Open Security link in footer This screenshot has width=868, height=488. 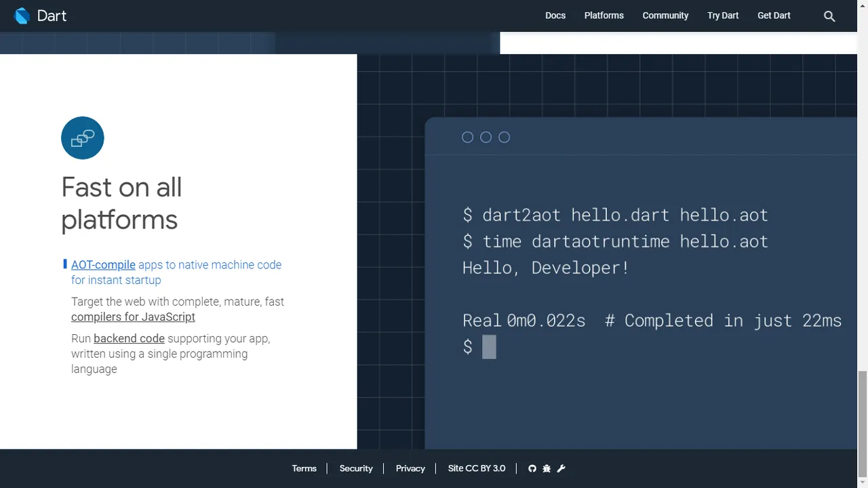pos(356,468)
